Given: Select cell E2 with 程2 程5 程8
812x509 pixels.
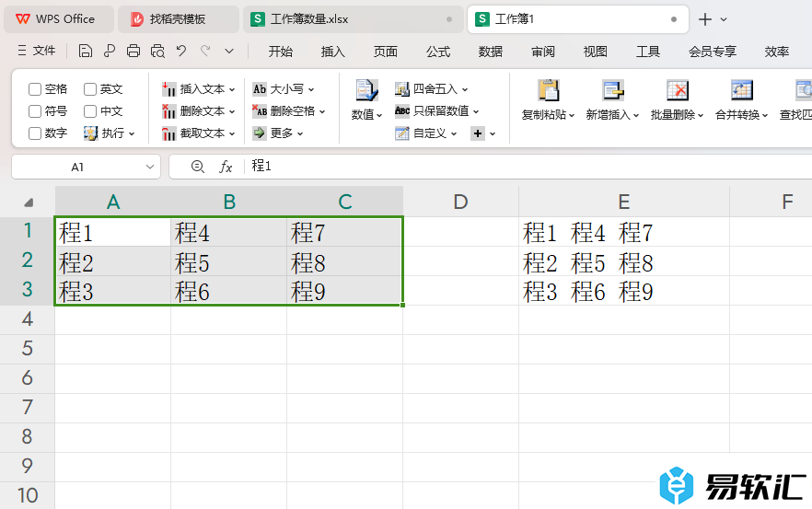Looking at the screenshot, I should coord(624,262).
